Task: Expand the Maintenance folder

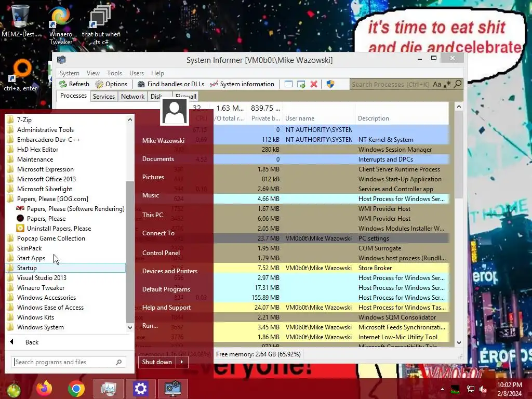Action: (x=65, y=159)
